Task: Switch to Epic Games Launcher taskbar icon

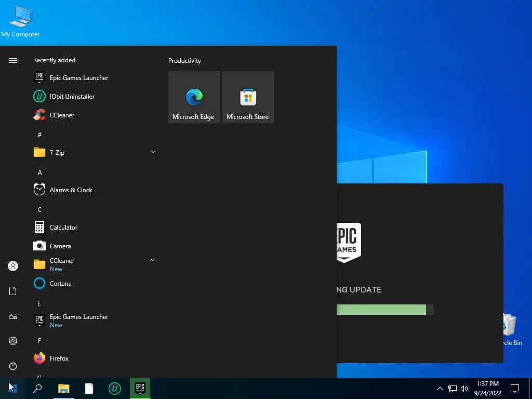Action: coord(140,388)
